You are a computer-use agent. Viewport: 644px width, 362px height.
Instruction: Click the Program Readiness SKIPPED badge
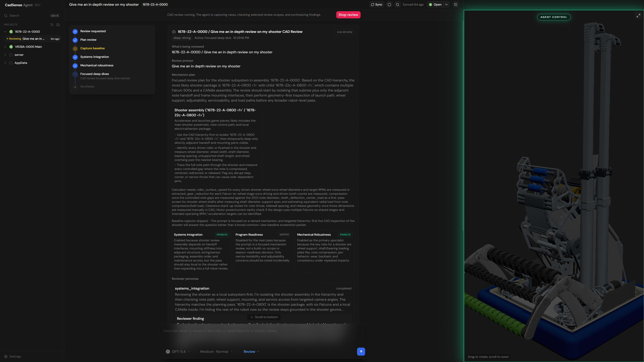click(x=284, y=235)
